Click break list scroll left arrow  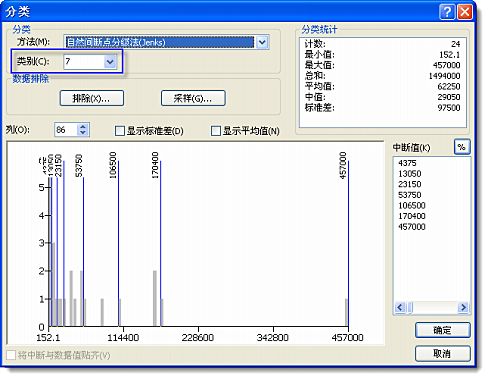point(400,307)
